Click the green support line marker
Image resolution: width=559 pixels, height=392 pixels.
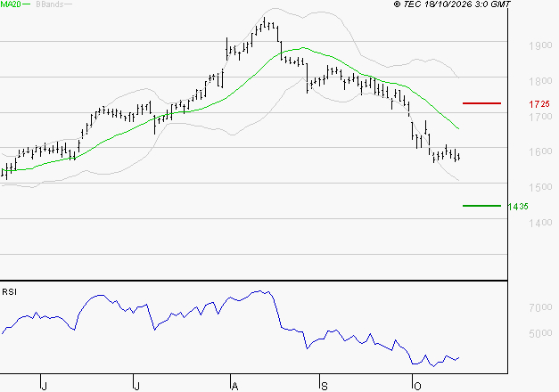(481, 206)
